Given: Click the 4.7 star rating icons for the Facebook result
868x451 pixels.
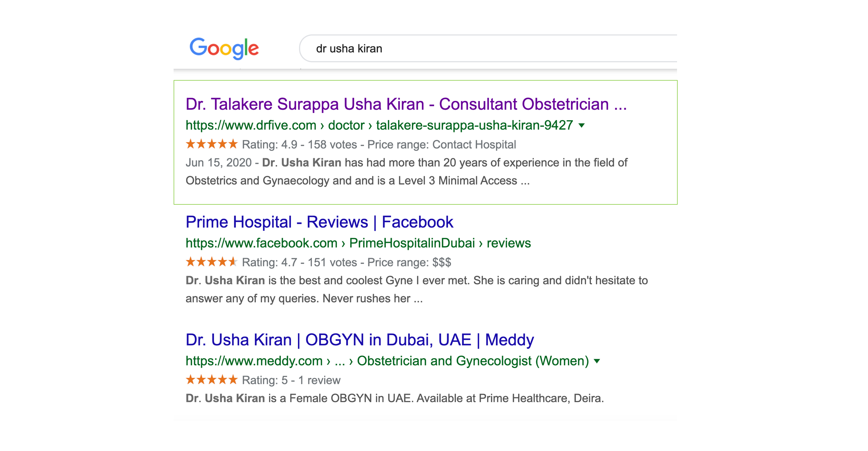Looking at the screenshot, I should point(212,262).
